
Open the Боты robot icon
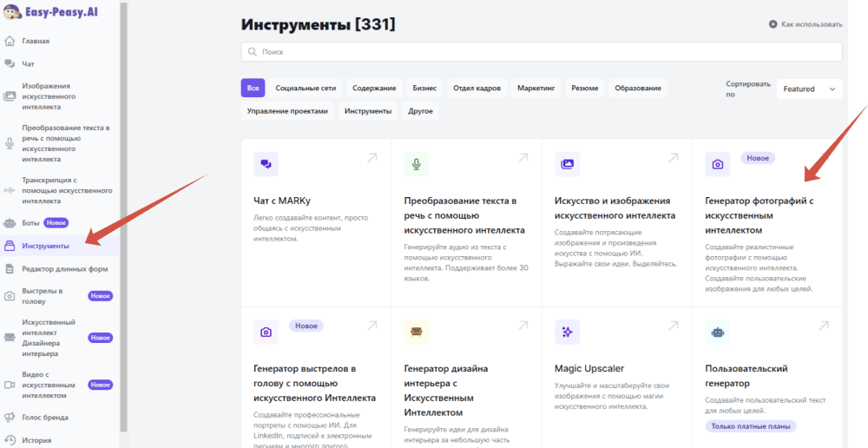coord(10,223)
